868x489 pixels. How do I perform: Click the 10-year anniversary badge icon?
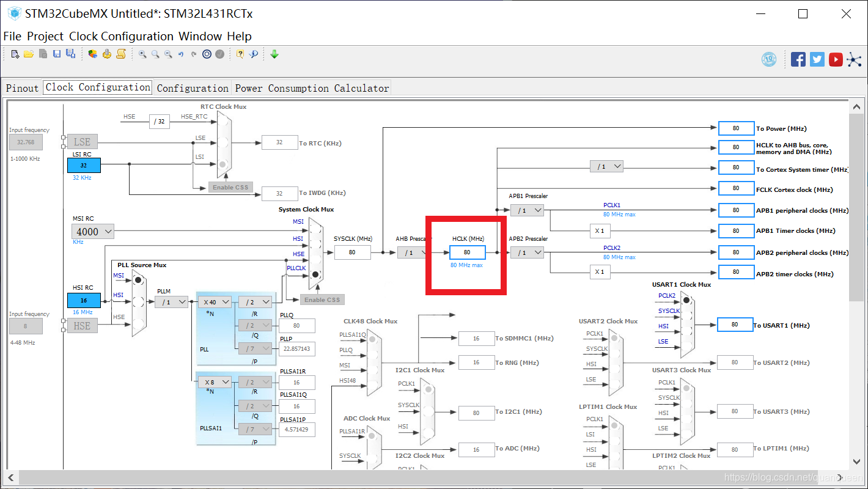click(x=769, y=59)
